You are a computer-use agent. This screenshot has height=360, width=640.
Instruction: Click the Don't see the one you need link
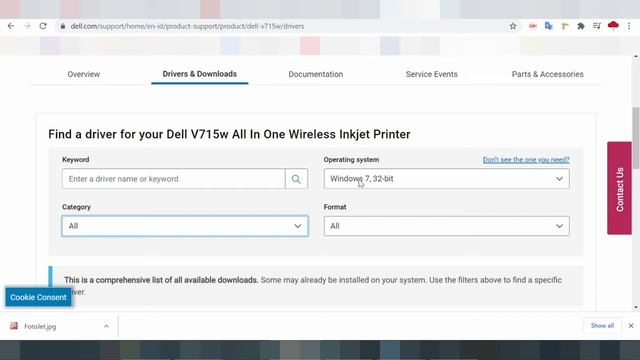click(x=526, y=160)
